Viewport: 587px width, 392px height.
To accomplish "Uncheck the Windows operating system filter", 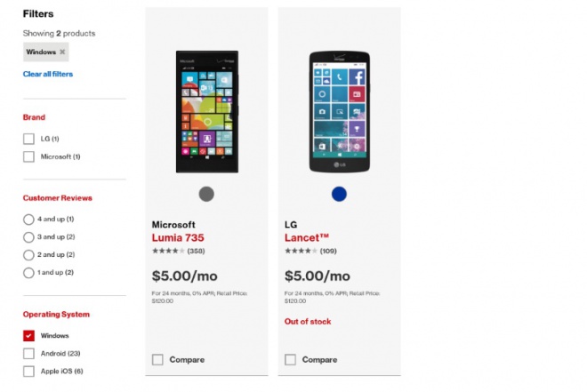I will coord(29,335).
